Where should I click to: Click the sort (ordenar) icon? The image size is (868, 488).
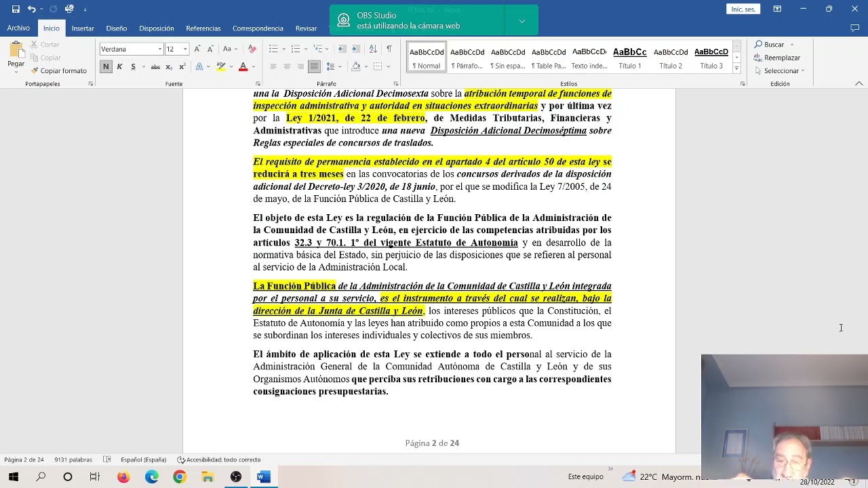[374, 49]
